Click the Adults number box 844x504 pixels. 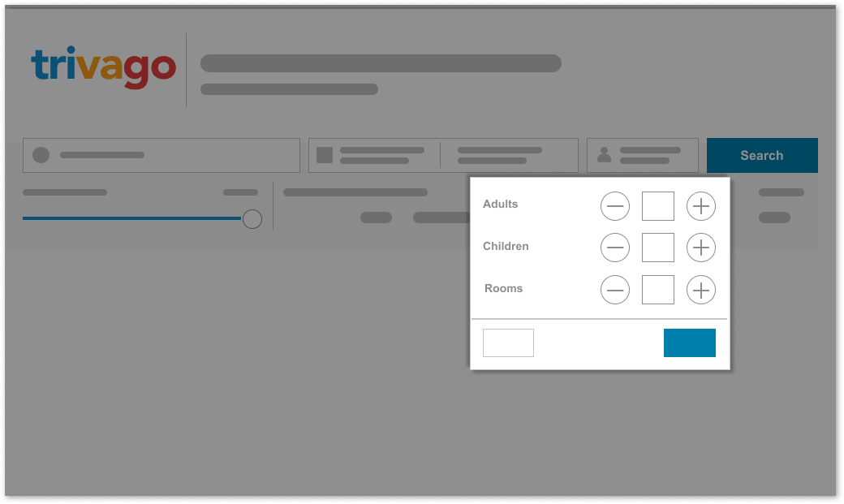click(658, 207)
